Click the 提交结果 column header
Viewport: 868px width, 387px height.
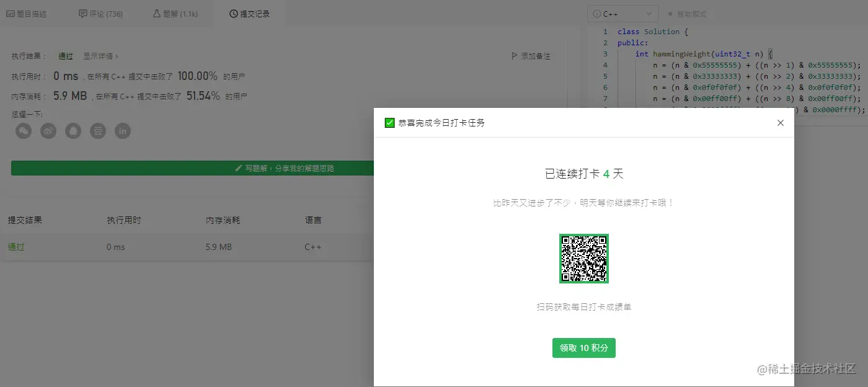[x=25, y=220]
